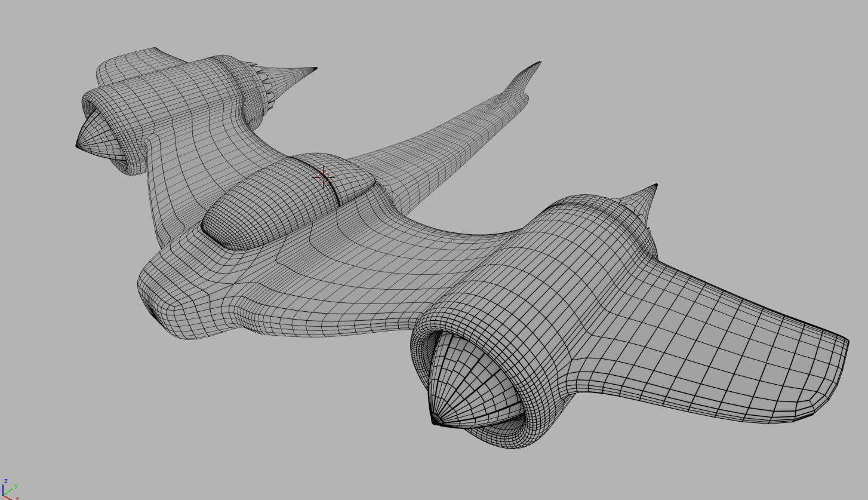Click the blue Z axis of the gizmo
This screenshot has height=500, width=868.
point(4,489)
